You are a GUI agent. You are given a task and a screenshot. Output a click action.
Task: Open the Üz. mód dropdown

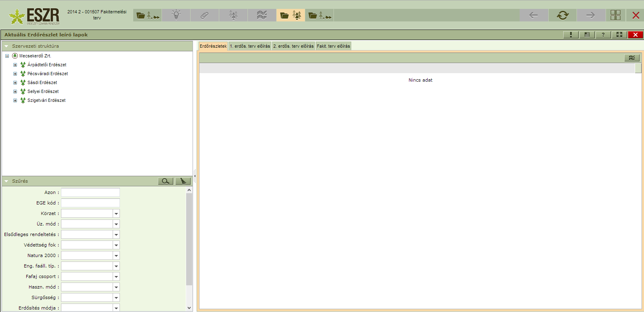point(116,224)
